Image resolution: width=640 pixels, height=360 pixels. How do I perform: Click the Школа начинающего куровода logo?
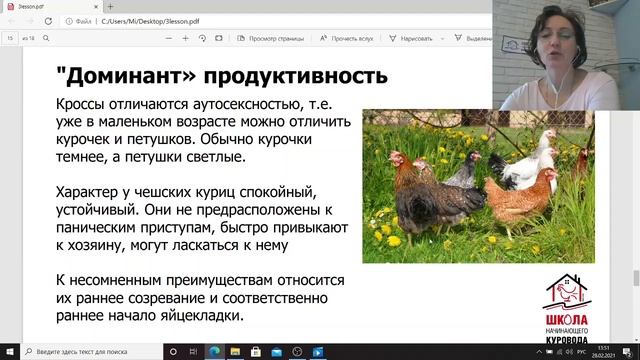567,309
